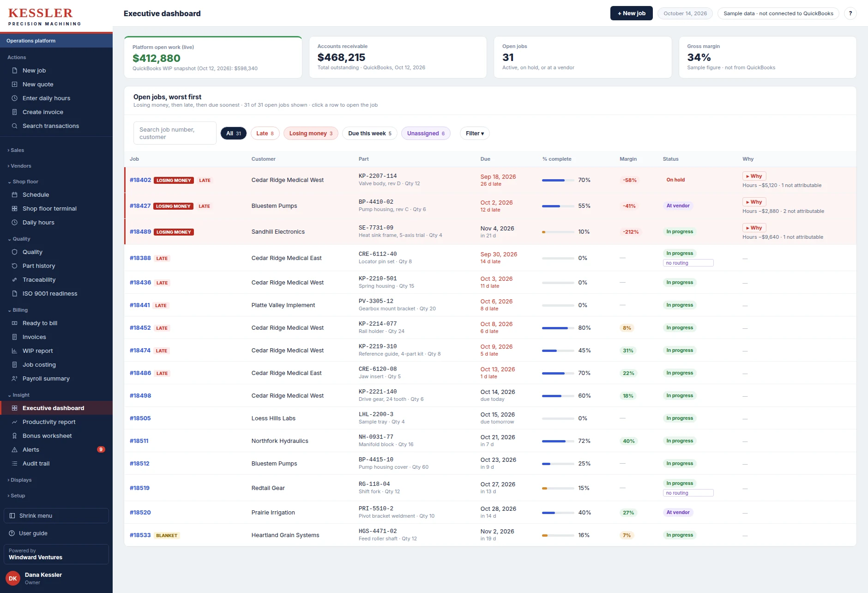Click the 72% progress bar for #18511
Screen dimensions: 868x593
tap(558, 441)
